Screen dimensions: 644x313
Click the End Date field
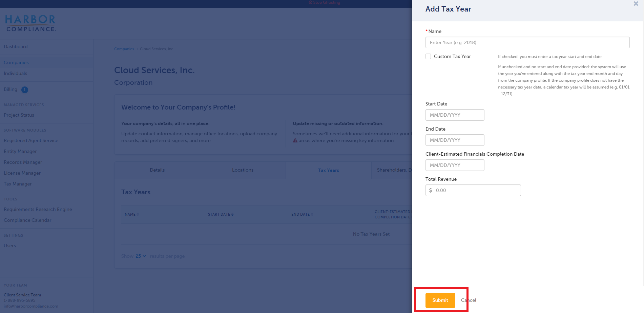[x=455, y=140]
